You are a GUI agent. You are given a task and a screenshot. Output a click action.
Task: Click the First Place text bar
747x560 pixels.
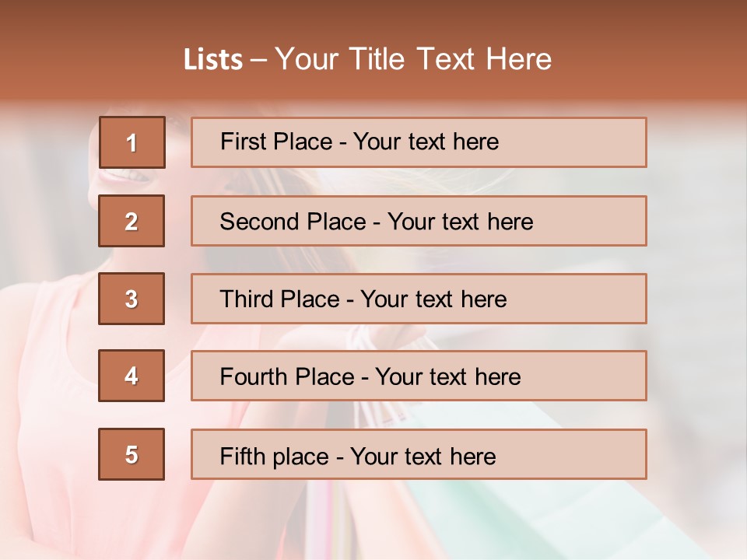point(419,142)
